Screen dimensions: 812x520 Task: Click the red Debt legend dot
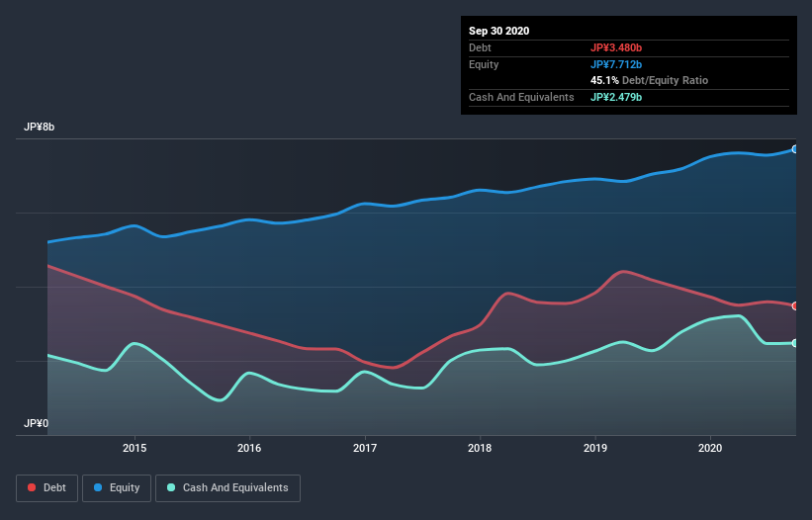tap(32, 488)
